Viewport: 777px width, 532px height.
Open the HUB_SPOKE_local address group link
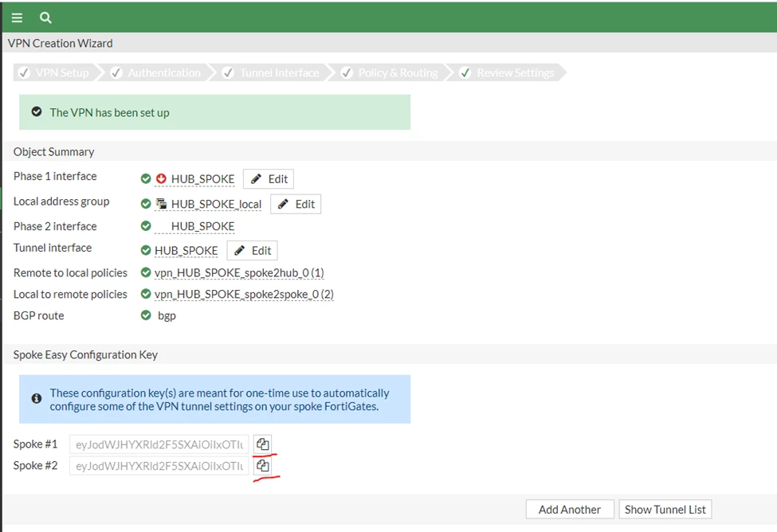[x=216, y=204]
